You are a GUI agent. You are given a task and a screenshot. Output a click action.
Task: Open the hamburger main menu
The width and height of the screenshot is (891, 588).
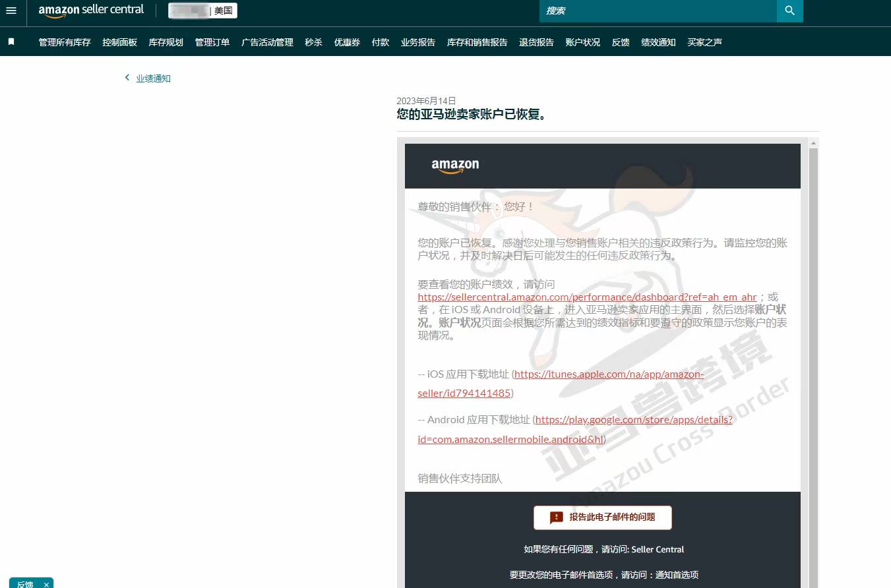(x=11, y=11)
